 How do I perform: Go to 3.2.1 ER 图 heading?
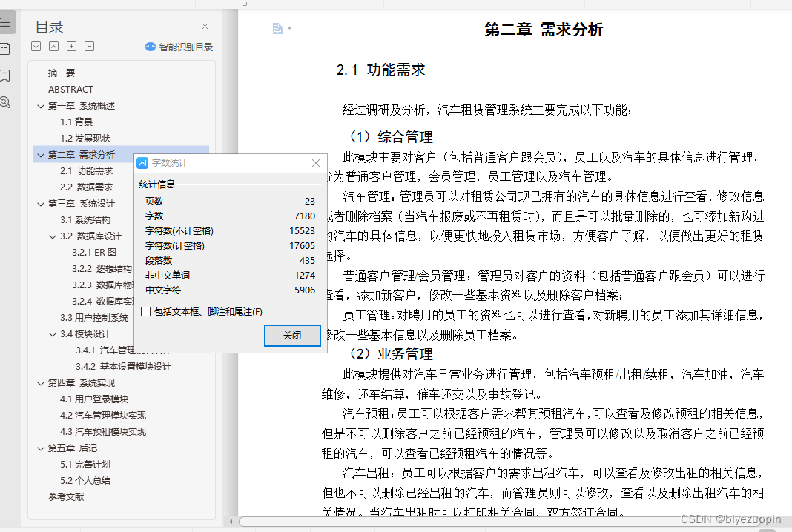point(94,253)
